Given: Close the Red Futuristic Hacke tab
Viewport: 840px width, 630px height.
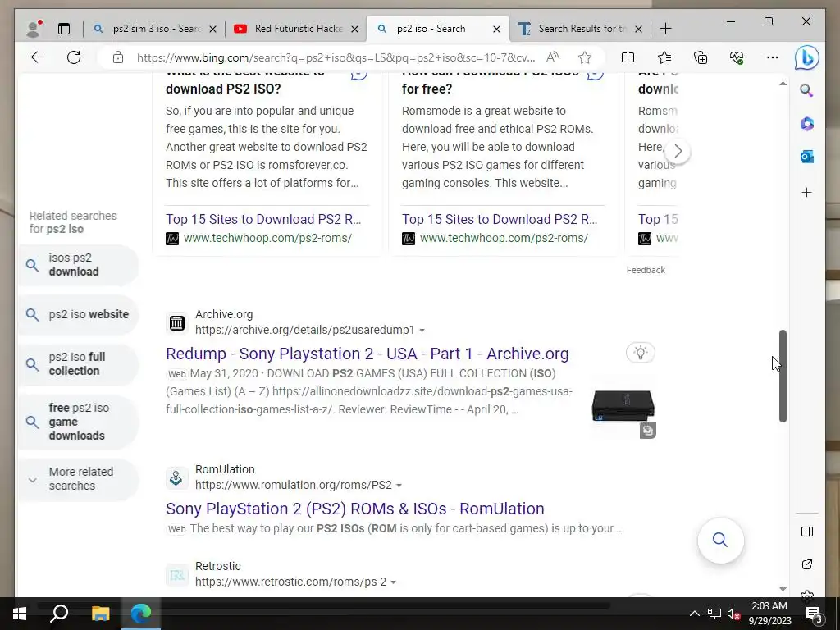Looking at the screenshot, I should [354, 29].
